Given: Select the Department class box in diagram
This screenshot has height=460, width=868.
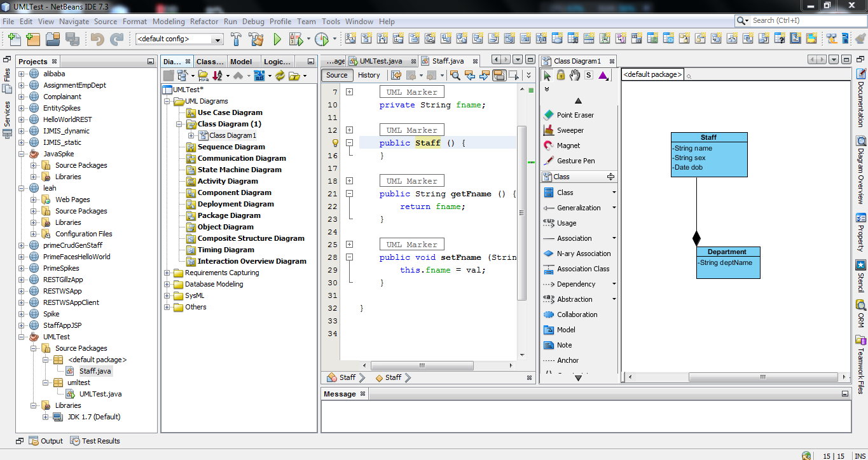Looking at the screenshot, I should tap(728, 262).
